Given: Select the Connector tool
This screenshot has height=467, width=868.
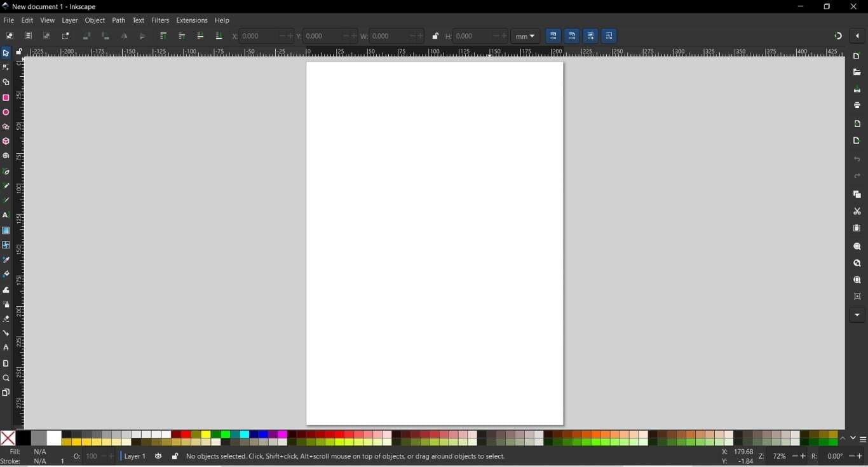Looking at the screenshot, I should (x=6, y=333).
